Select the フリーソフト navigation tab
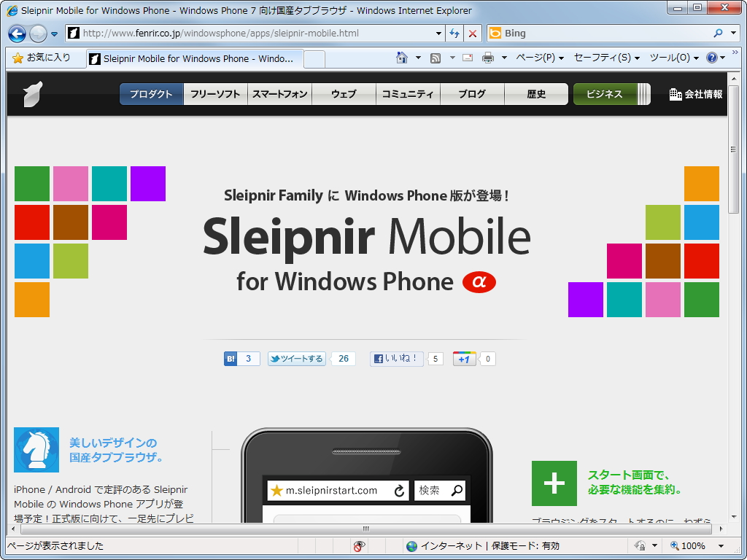 click(x=215, y=94)
